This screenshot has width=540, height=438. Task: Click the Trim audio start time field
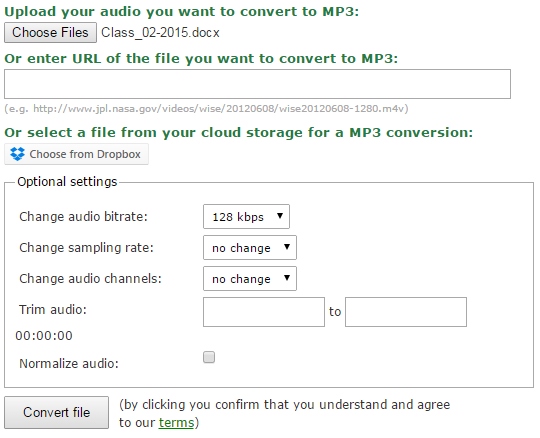pyautogui.click(x=264, y=312)
